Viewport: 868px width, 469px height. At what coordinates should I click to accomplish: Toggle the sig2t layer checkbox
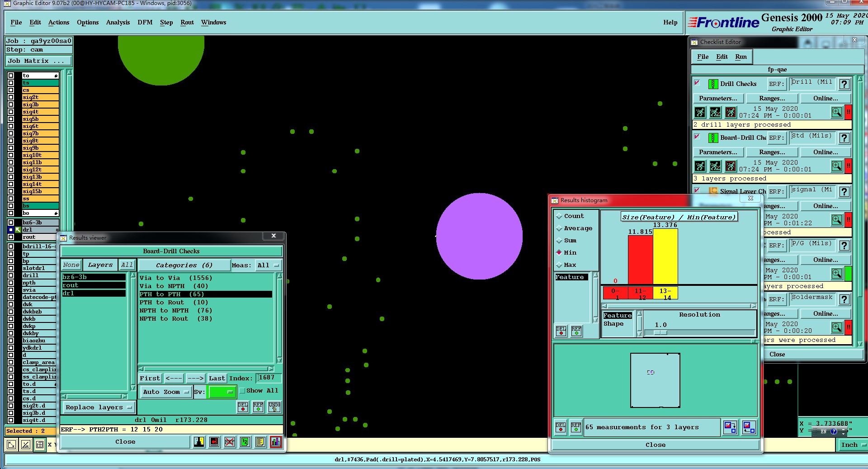pyautogui.click(x=11, y=97)
